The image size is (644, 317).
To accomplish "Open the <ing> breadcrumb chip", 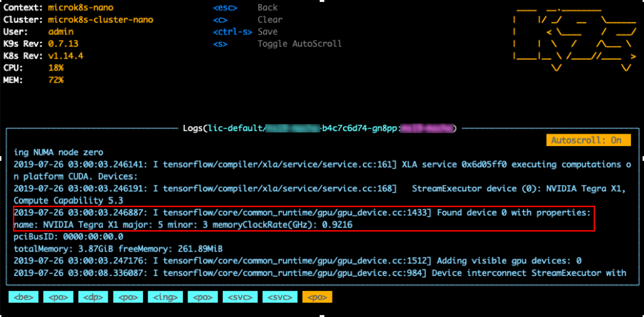I will pyautogui.click(x=165, y=297).
